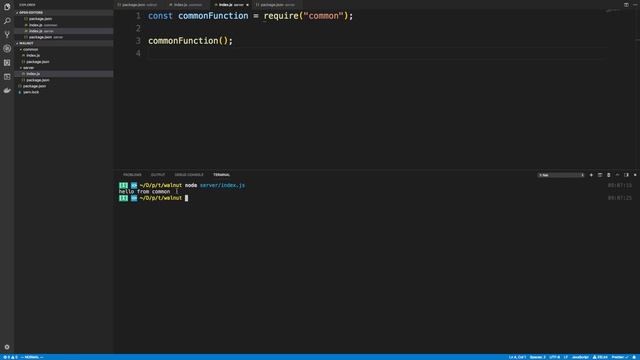Open the Debug Console panel tab
Viewport: 640px width, 360px height.
(189, 175)
